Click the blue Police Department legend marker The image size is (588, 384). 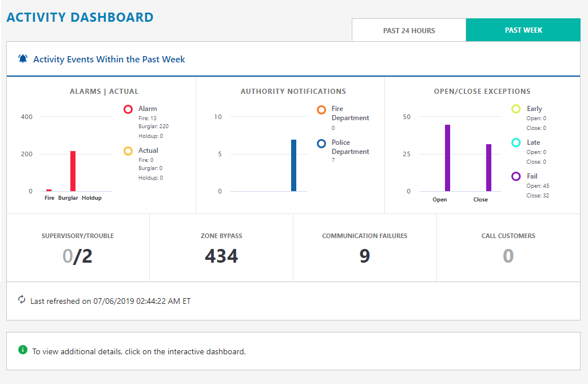coord(321,143)
